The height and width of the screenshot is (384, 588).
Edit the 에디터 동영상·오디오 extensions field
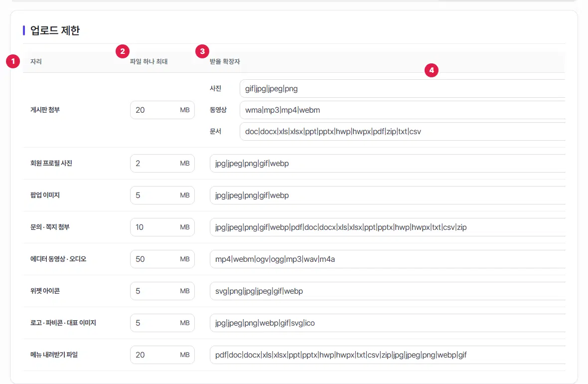point(387,259)
